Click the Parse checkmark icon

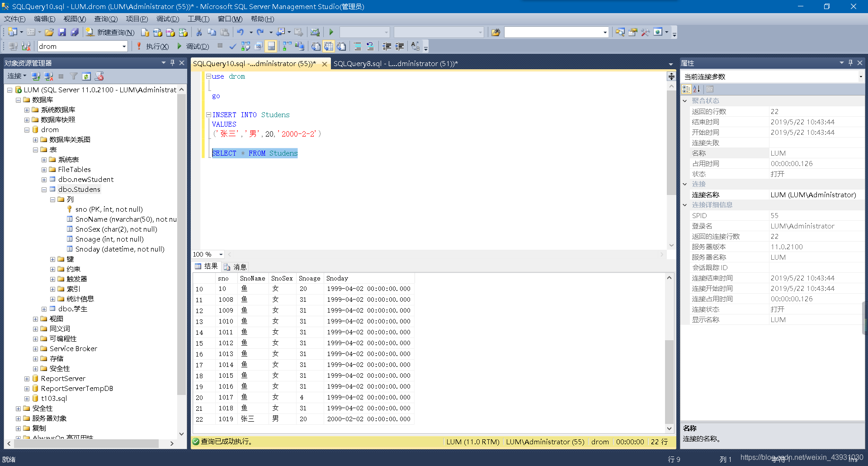(x=233, y=46)
